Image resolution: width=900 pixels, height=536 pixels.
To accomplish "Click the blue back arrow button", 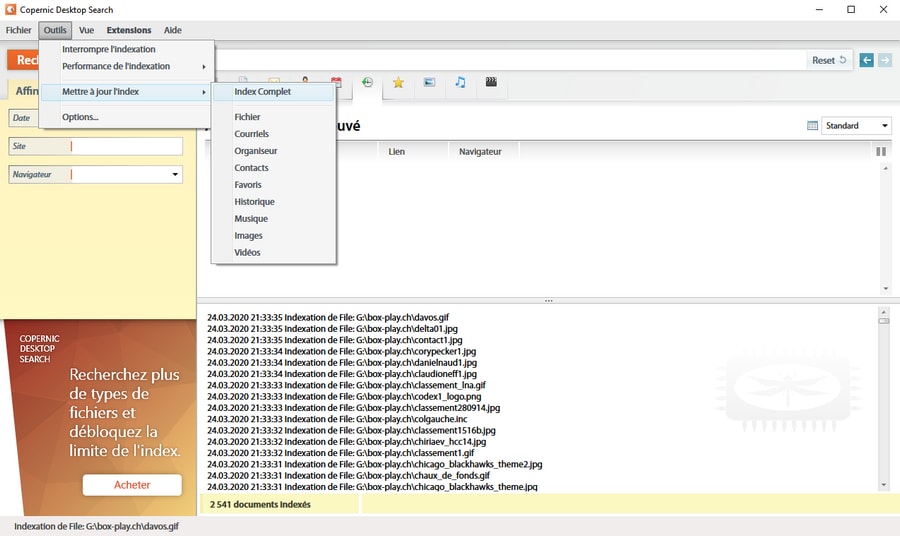I will (867, 60).
